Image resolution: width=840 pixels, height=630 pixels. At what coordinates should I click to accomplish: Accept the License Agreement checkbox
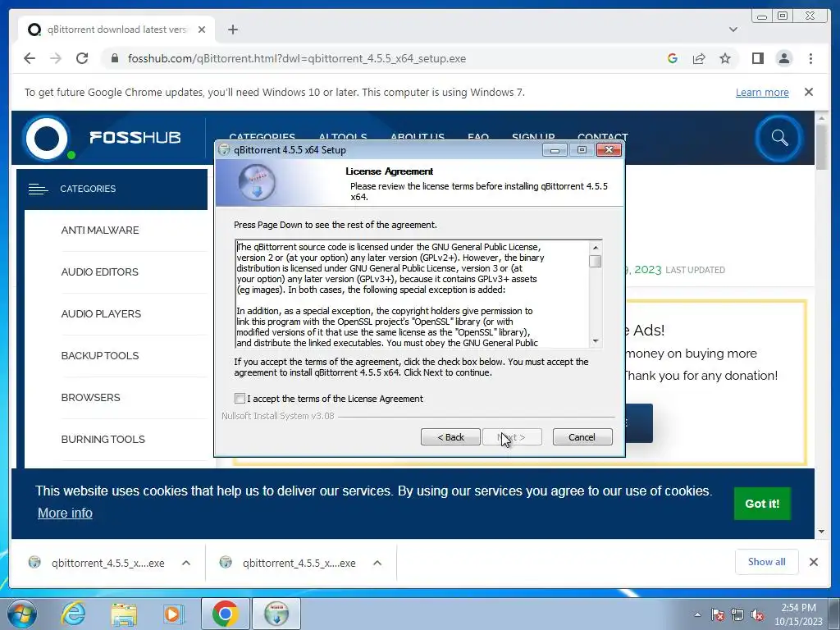[x=240, y=399]
